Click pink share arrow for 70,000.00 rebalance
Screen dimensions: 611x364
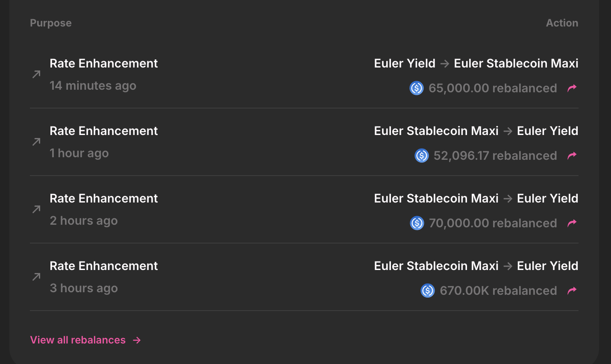pos(572,223)
